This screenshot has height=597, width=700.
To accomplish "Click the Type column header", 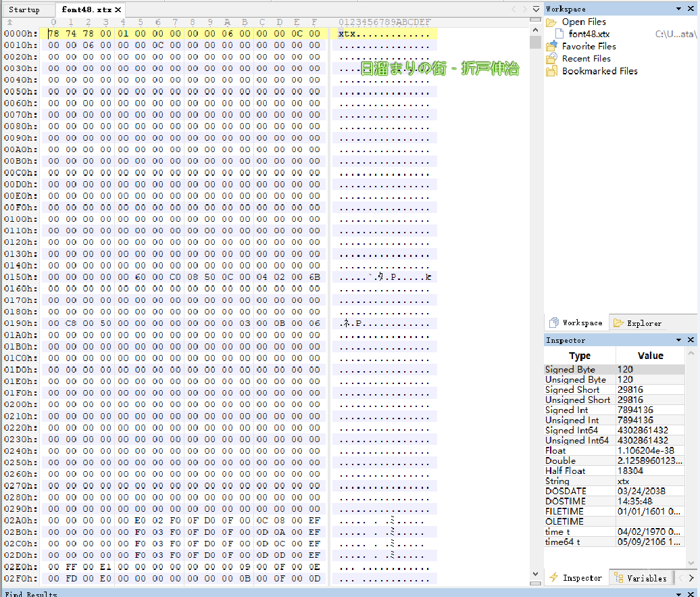I will 580,356.
